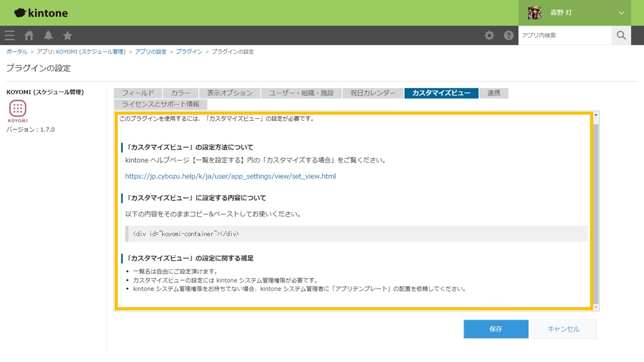Switch to the フィールド tab
The height and width of the screenshot is (362, 644).
coord(138,93)
